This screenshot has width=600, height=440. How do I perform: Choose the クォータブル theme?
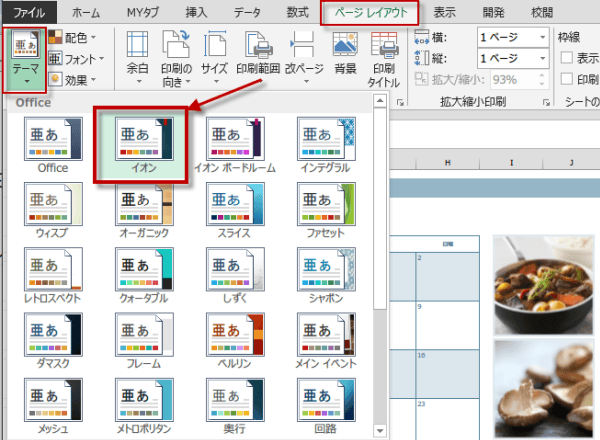click(x=144, y=276)
